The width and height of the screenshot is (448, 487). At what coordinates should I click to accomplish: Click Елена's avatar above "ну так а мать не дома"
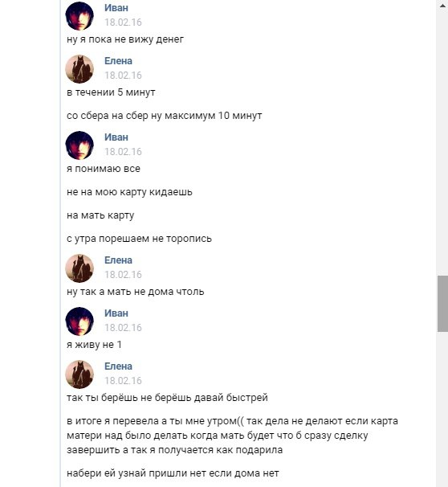pyautogui.click(x=79, y=268)
